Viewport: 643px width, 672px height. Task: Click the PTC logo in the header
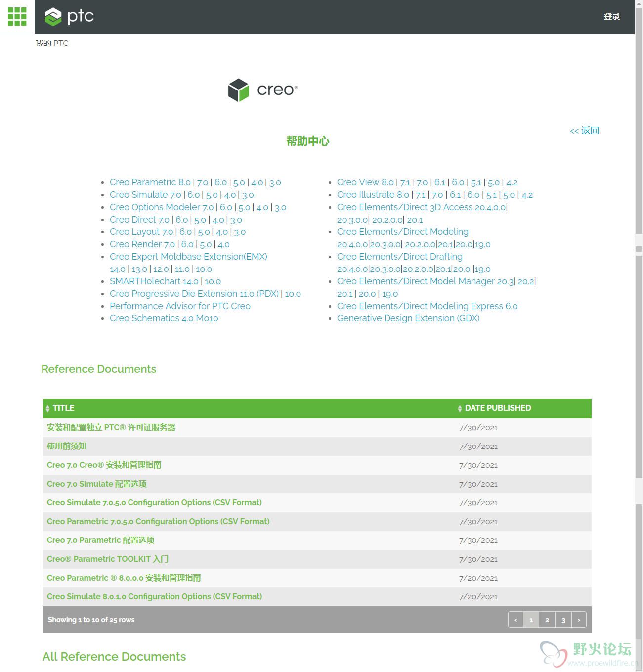point(69,17)
